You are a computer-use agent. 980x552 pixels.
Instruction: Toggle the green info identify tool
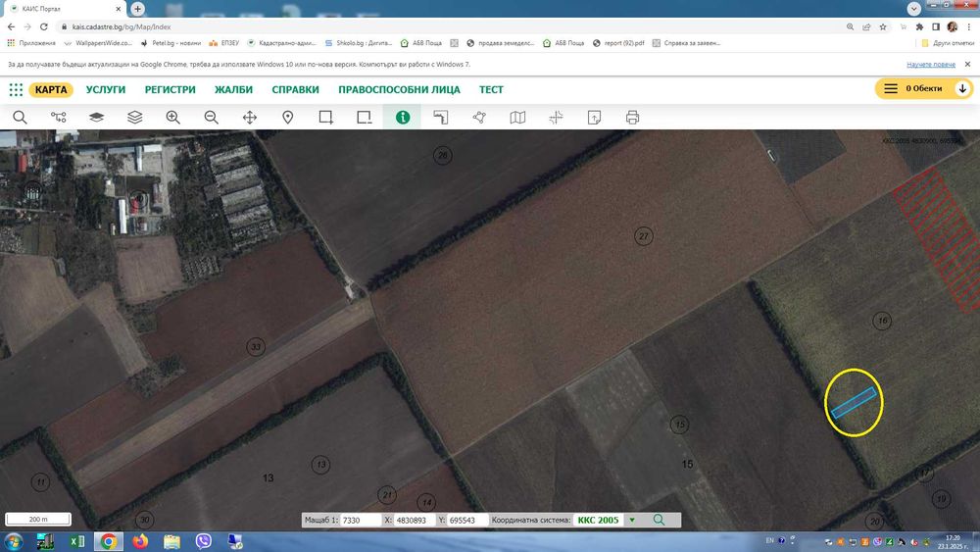(x=403, y=118)
